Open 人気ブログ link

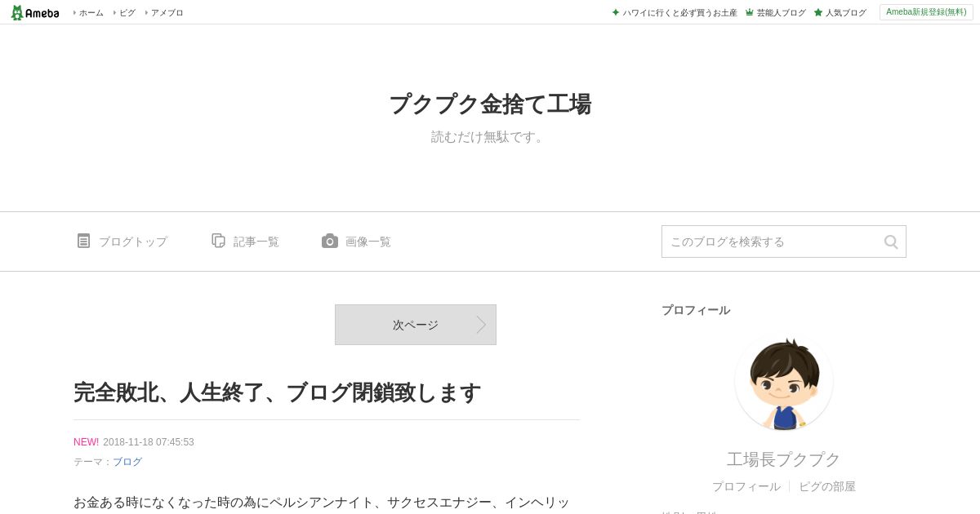pyautogui.click(x=845, y=12)
